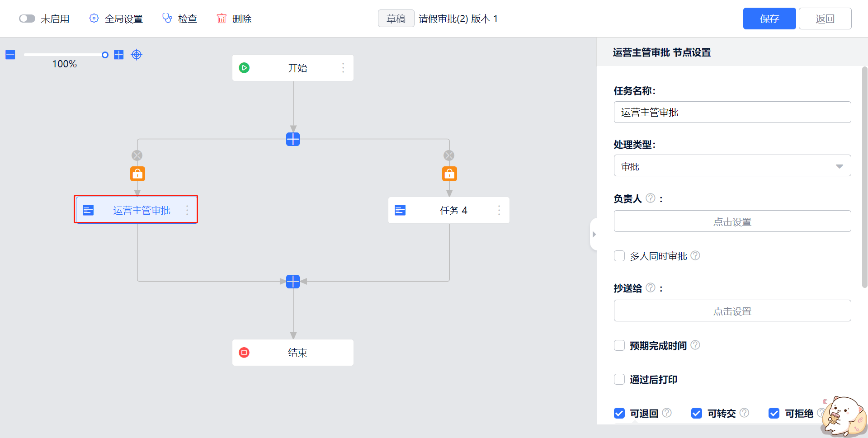The image size is (868, 438).
Task: Click the top blue plus gateway node
Action: tap(293, 139)
